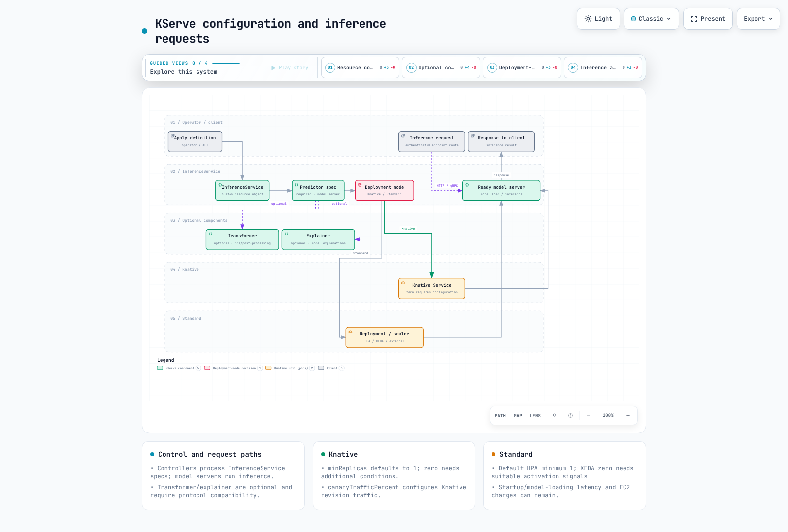Click the icon on Transformer node
The image size is (788, 532).
[x=211, y=234]
